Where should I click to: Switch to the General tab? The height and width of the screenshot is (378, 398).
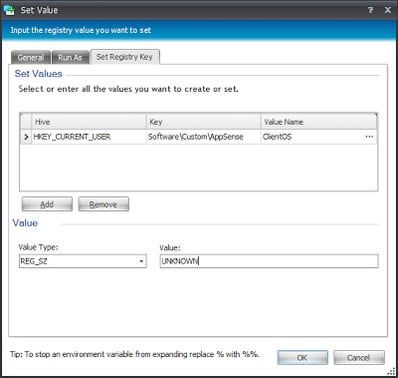[31, 57]
